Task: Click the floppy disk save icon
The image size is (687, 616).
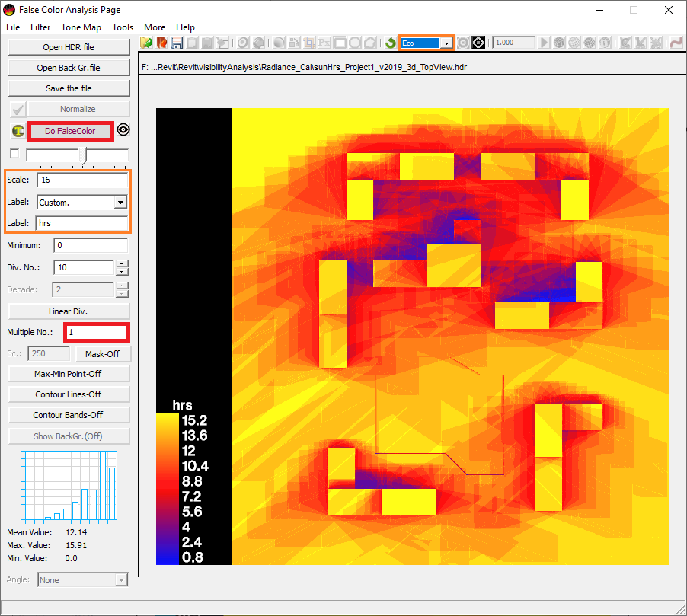Action: [x=177, y=43]
